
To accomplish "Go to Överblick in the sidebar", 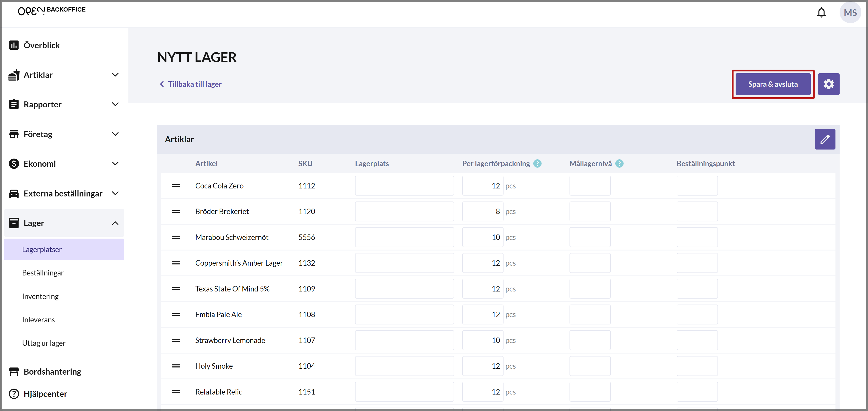I will (x=41, y=45).
